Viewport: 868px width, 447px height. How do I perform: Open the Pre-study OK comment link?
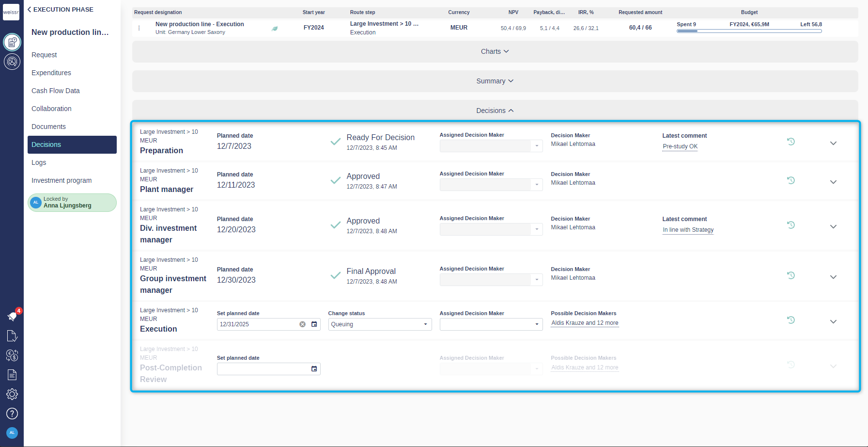[680, 146]
